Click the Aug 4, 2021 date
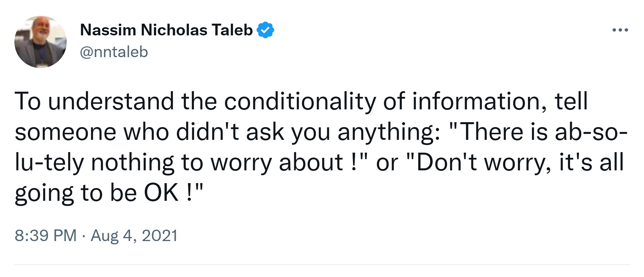Screen dimensions: 644x277 pos(134,235)
